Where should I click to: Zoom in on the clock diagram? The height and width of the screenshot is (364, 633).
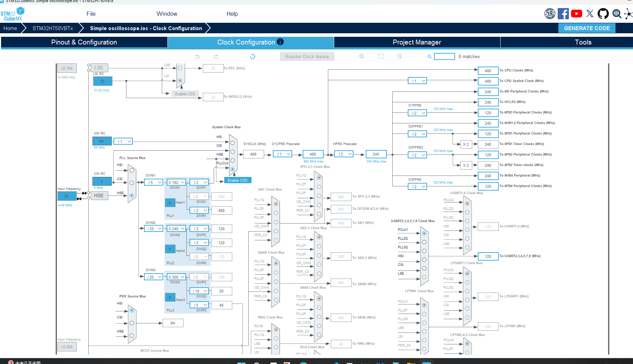tap(362, 56)
